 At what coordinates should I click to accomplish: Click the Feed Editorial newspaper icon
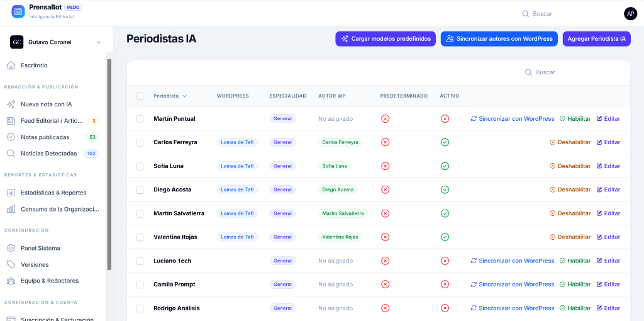[11, 121]
